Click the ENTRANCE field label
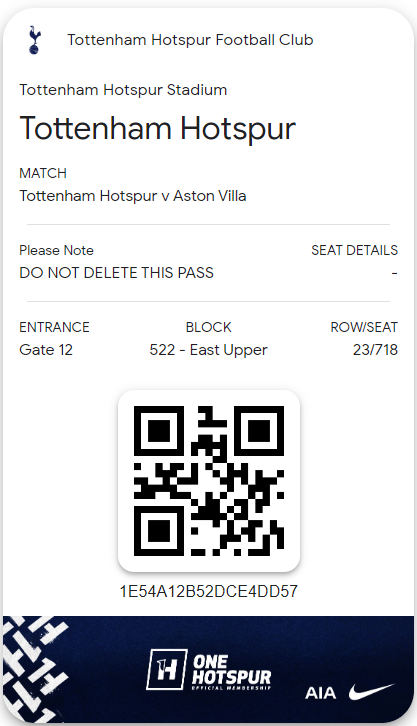Image resolution: width=417 pixels, height=726 pixels. [54, 327]
